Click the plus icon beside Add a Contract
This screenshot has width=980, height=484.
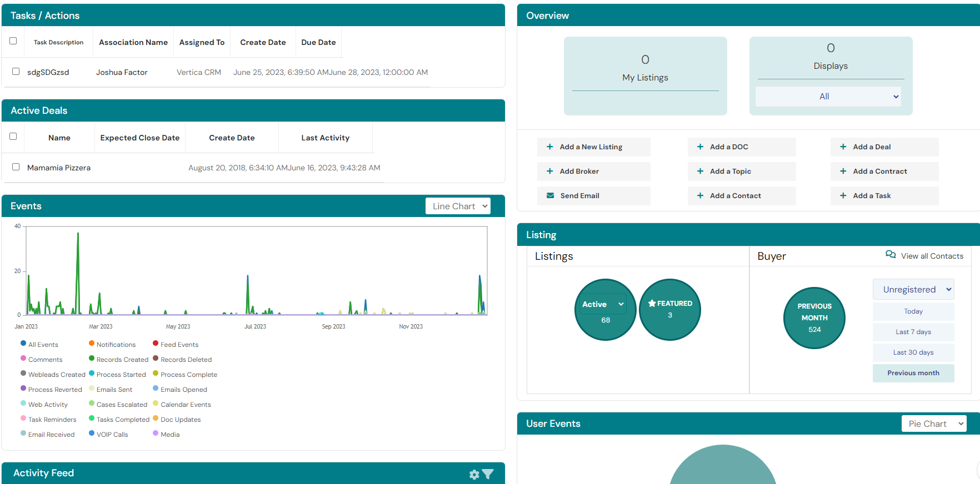pyautogui.click(x=843, y=172)
